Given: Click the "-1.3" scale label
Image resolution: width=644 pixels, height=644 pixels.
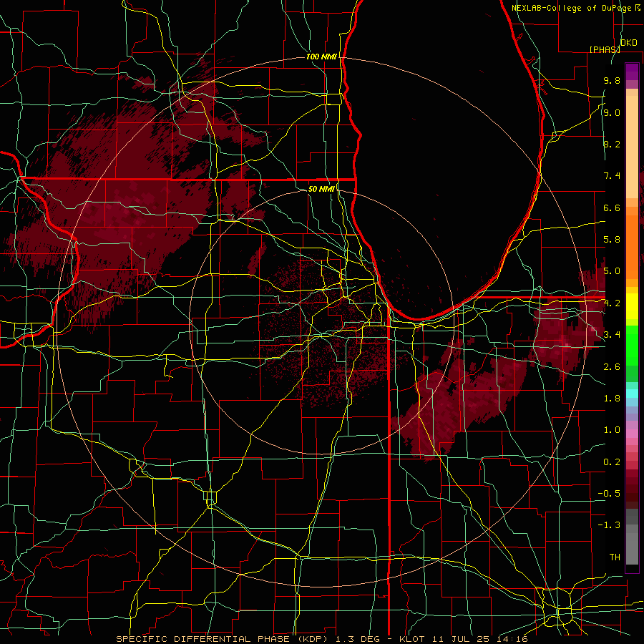Looking at the screenshot, I should point(609,525).
